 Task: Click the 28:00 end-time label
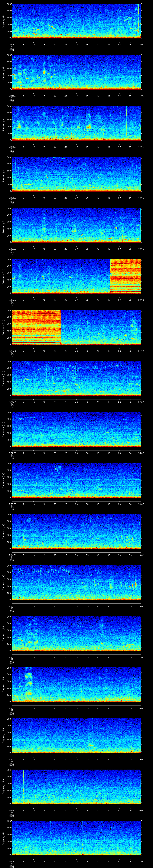(x=141, y=708)
